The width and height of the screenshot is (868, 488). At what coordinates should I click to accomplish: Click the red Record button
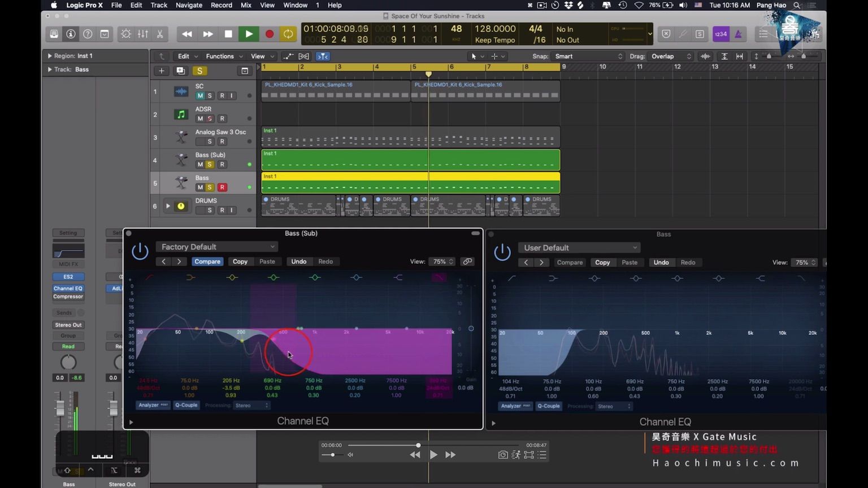pos(270,34)
